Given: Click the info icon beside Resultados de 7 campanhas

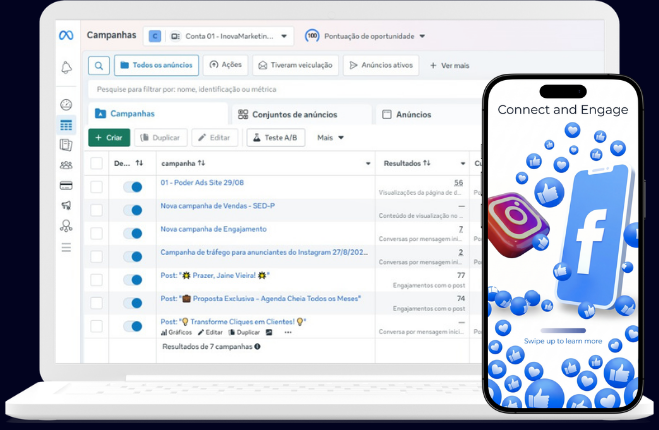Looking at the screenshot, I should pos(257,347).
